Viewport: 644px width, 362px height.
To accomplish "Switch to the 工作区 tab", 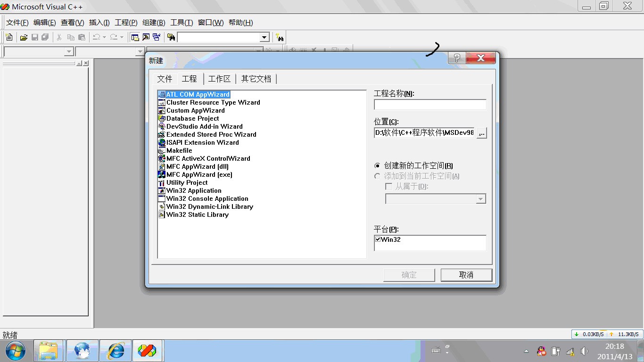I will (x=220, y=79).
